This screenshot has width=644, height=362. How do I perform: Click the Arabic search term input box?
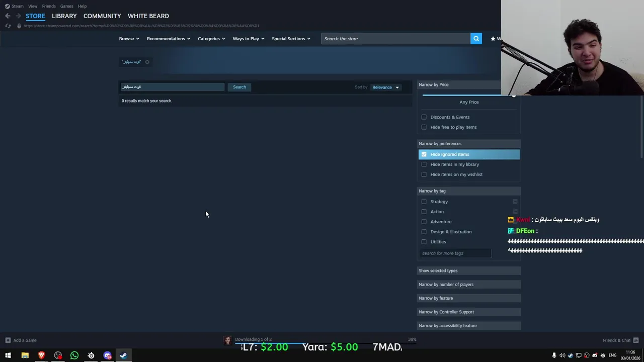(x=172, y=87)
